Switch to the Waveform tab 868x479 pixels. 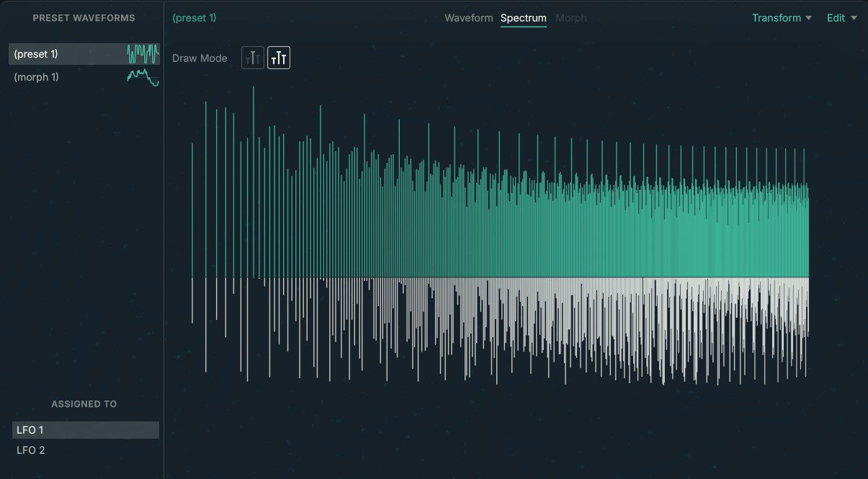468,17
